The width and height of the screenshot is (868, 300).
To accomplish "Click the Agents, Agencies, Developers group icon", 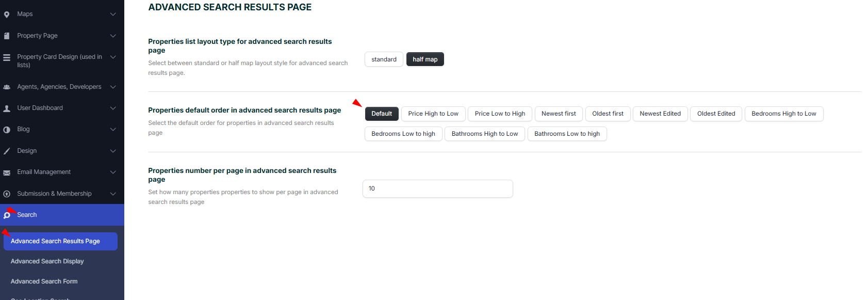I will click(7, 87).
